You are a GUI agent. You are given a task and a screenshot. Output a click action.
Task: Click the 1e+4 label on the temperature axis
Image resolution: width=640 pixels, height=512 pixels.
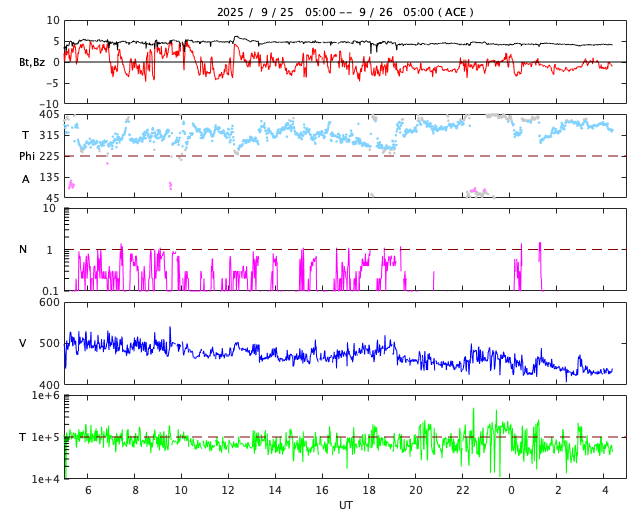point(46,479)
